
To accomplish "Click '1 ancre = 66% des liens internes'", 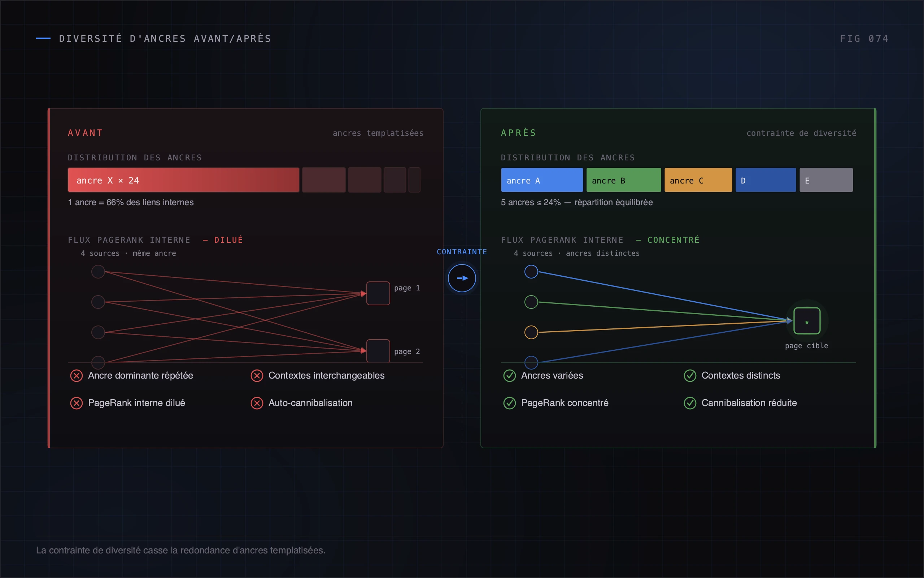I will coord(131,202).
